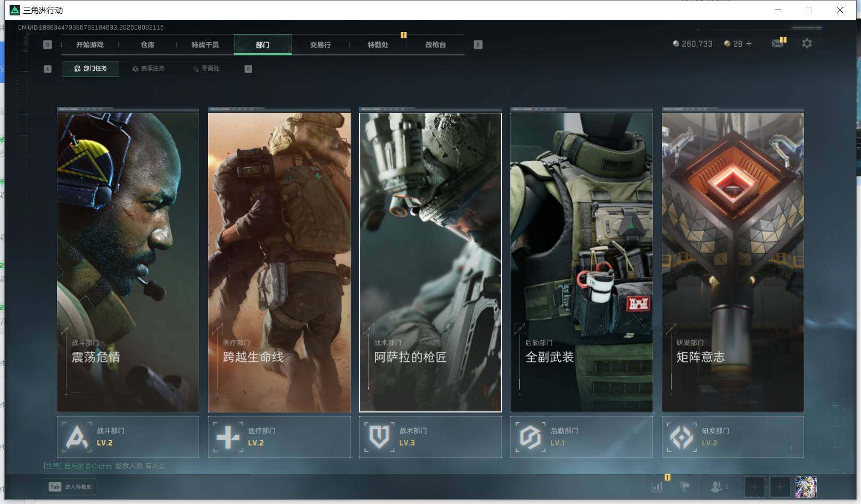Image resolution: width=861 pixels, height=504 pixels.
Task: Click the plus icon beside the 28 currency
Action: [x=749, y=44]
